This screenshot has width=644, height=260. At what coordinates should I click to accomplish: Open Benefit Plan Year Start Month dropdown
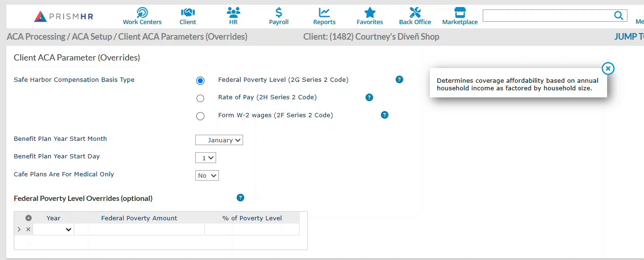[219, 140]
